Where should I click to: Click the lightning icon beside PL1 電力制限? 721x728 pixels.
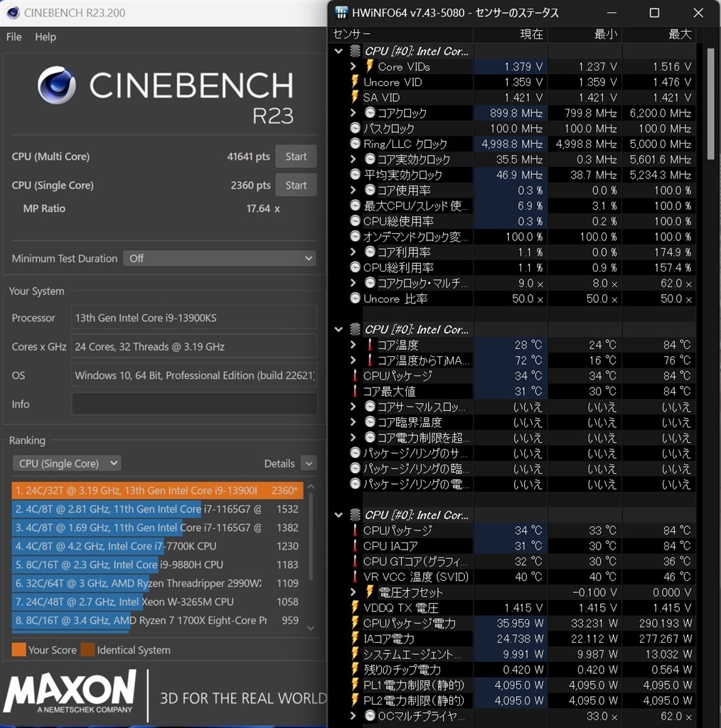[x=355, y=685]
